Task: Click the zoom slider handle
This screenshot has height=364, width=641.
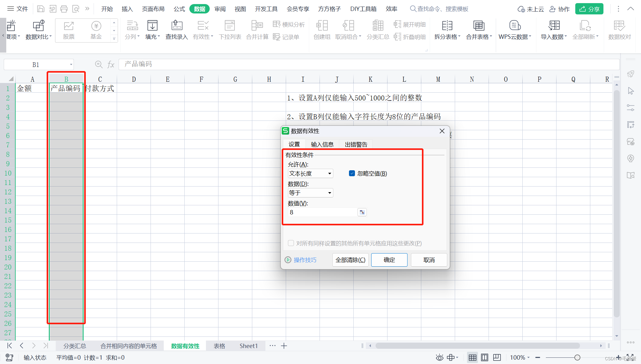Action: [x=577, y=357]
